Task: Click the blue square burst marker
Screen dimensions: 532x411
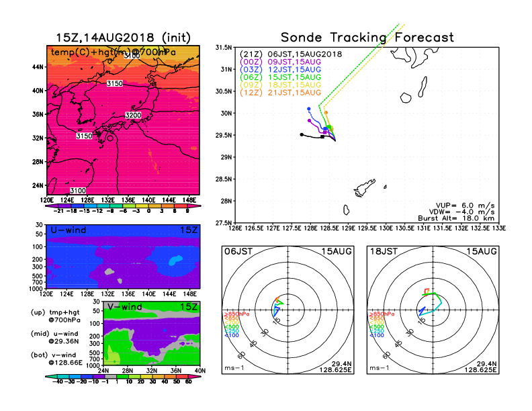Action: coord(325,129)
